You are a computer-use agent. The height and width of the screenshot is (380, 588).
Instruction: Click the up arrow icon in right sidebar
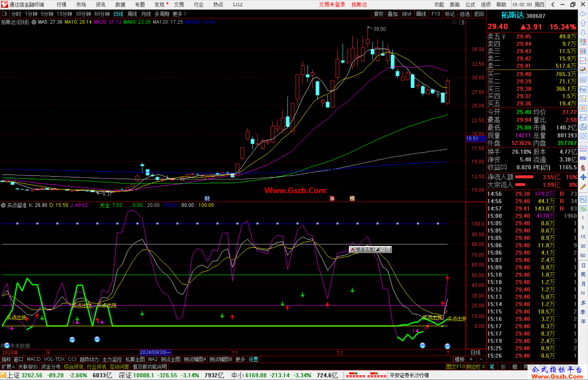click(x=583, y=23)
